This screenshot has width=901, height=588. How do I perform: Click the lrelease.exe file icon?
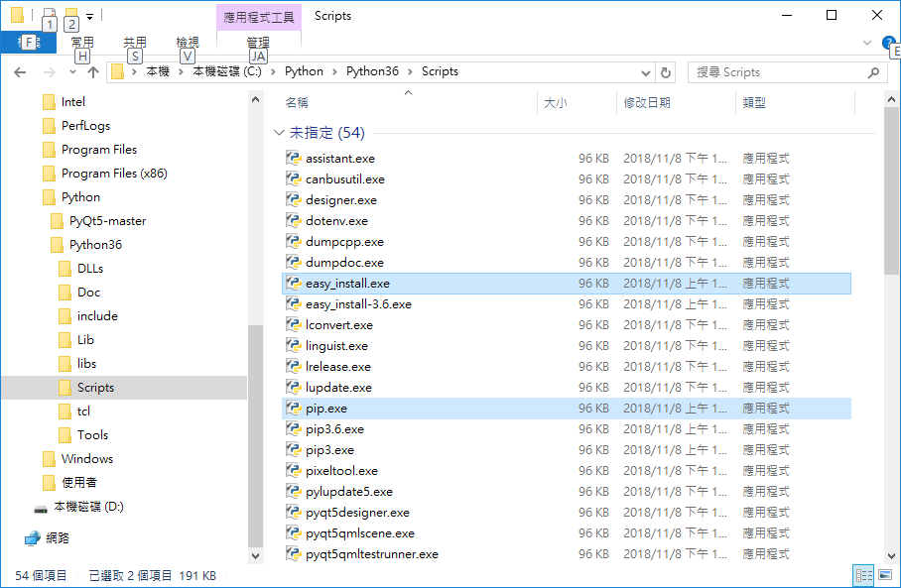coord(293,366)
